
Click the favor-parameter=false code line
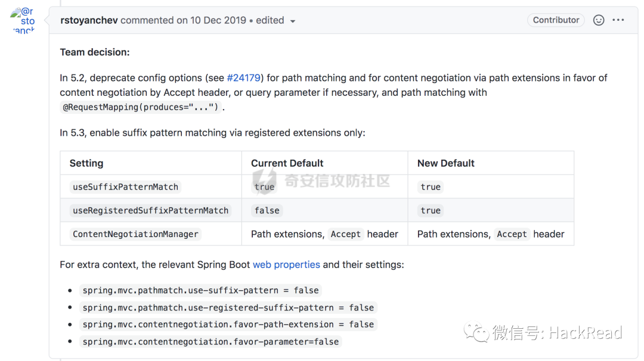[x=210, y=342]
